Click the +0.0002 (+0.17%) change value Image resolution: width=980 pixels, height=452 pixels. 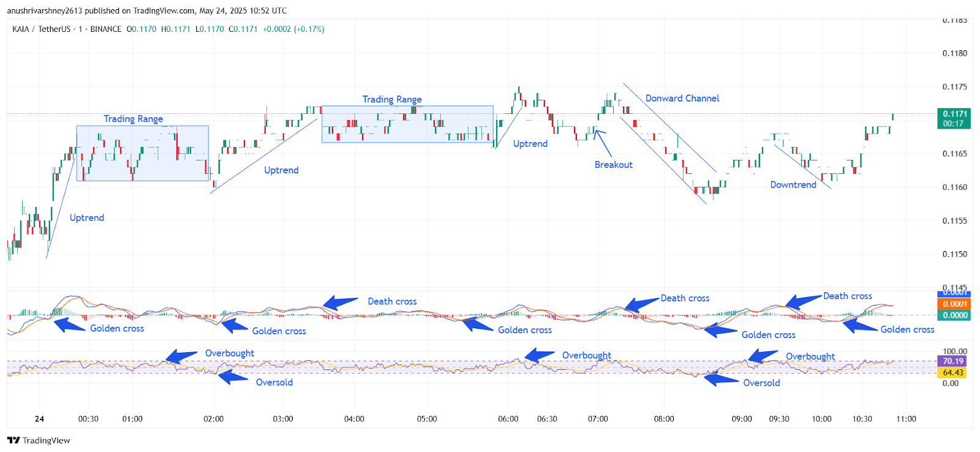293,29
